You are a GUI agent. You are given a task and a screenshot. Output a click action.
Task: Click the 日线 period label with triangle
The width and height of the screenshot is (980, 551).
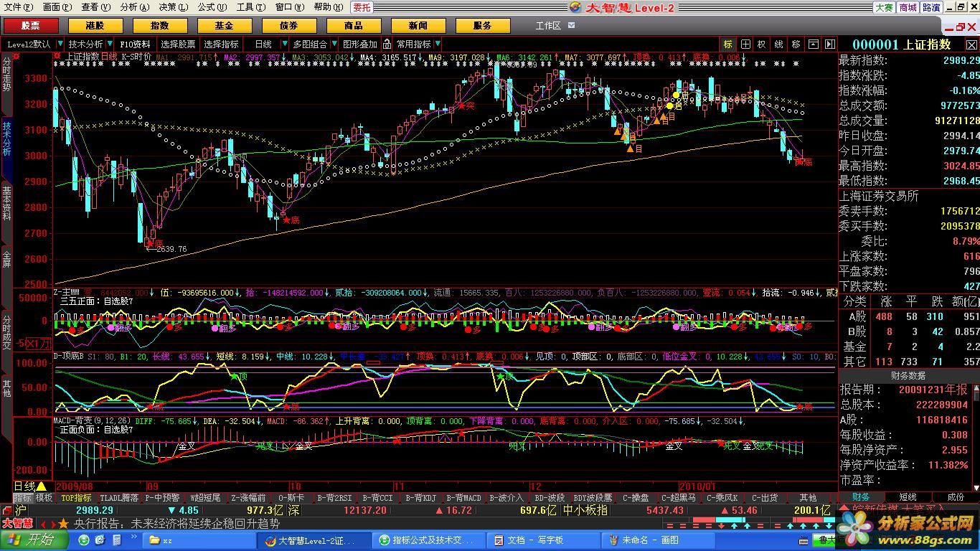(30, 486)
